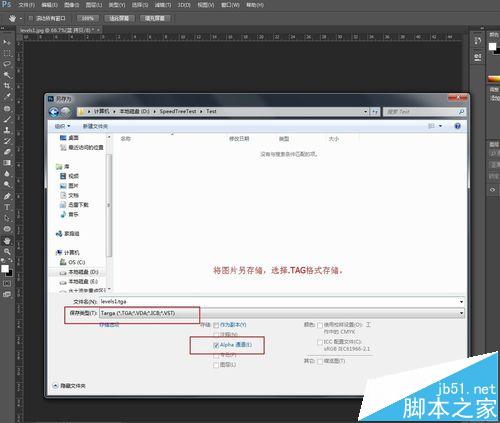Viewport: 500px width, 423px height.
Task: Select the Hand tool in toolbox
Action: 7,241
